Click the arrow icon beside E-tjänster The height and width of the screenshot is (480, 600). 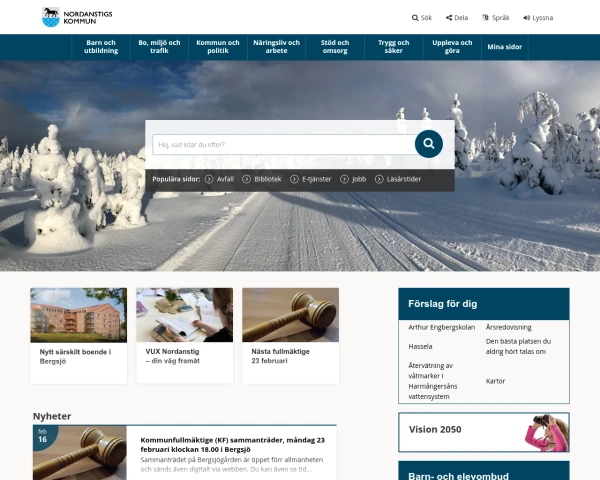294,179
